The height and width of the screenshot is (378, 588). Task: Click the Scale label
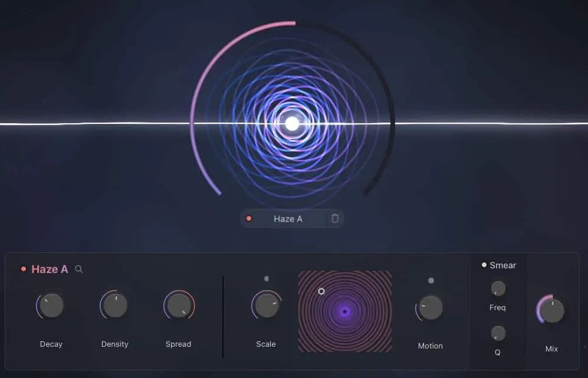(x=266, y=344)
